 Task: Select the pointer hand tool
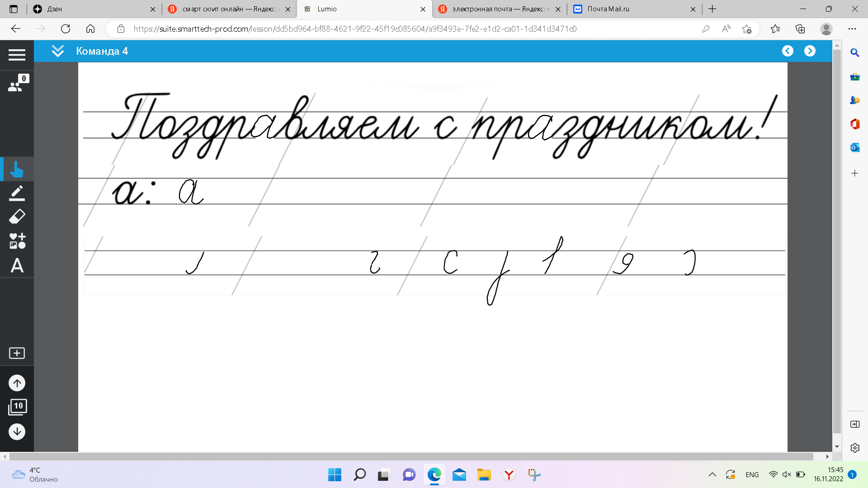click(17, 169)
